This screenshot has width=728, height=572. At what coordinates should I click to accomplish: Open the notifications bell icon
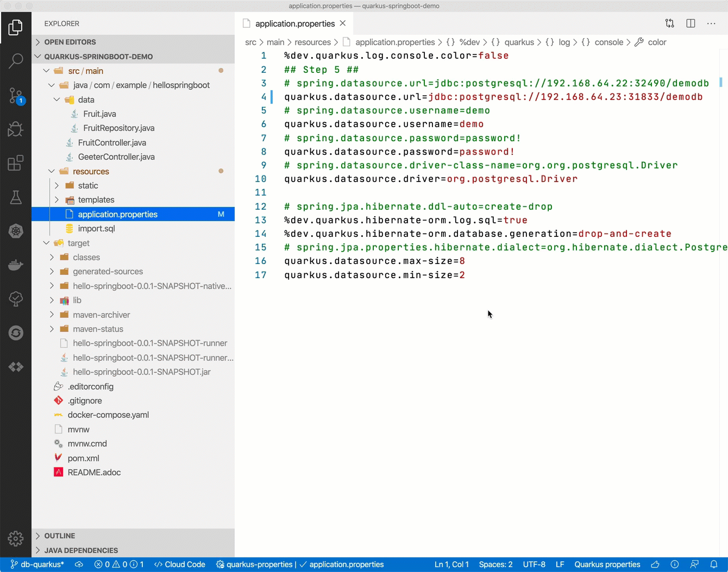click(714, 564)
